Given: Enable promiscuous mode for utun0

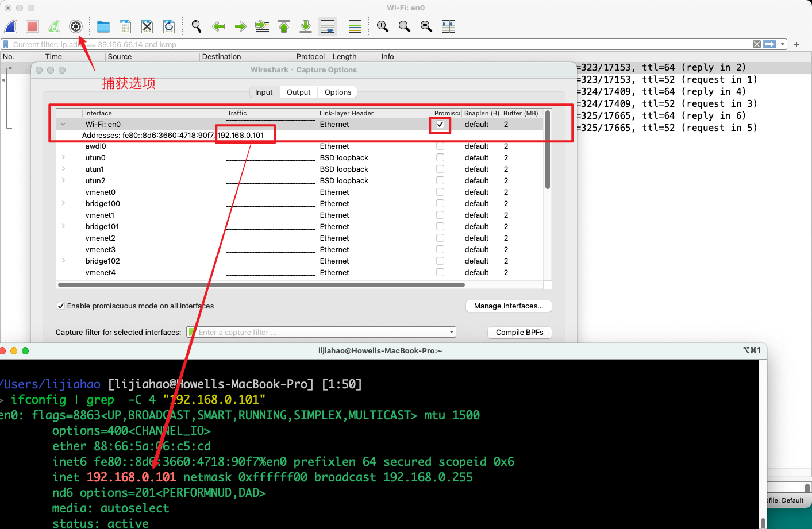Looking at the screenshot, I should tap(440, 157).
